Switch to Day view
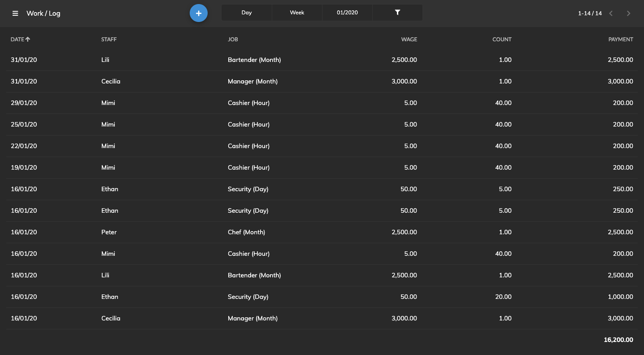This screenshot has width=644, height=355. pyautogui.click(x=247, y=13)
